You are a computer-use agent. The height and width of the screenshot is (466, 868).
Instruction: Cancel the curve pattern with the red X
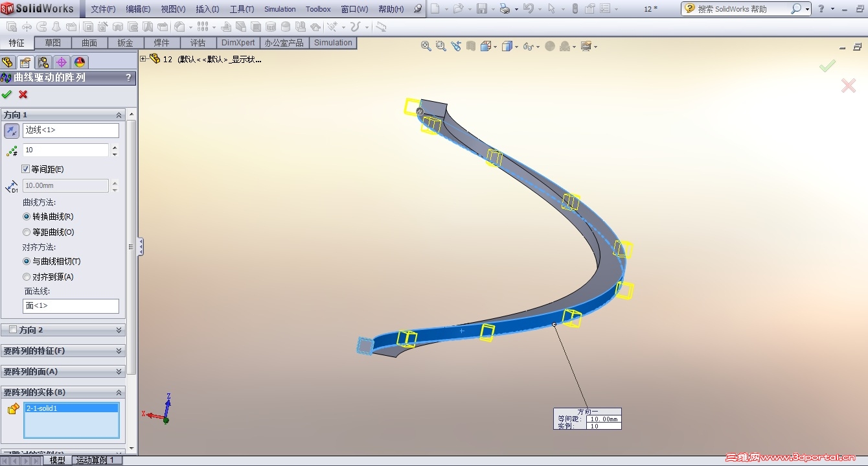[23, 95]
